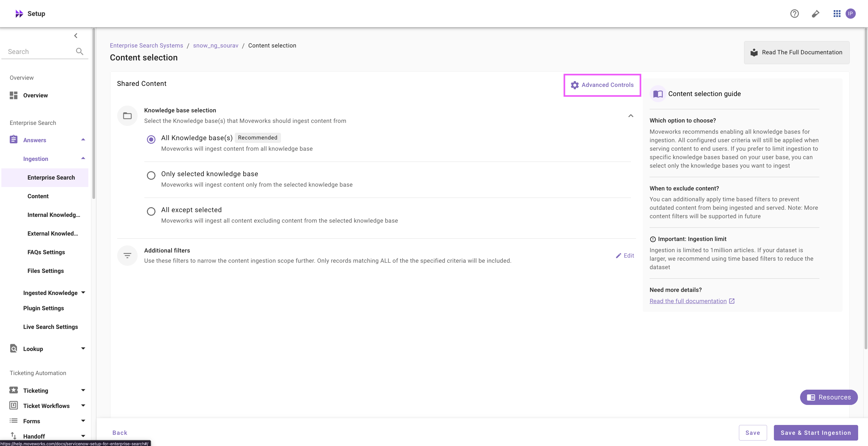The height and width of the screenshot is (446, 868).
Task: Click the help question mark icon
Action: pyautogui.click(x=794, y=14)
